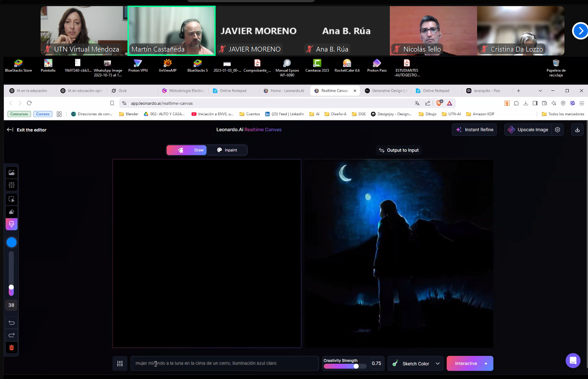Download the generated image

577,130
